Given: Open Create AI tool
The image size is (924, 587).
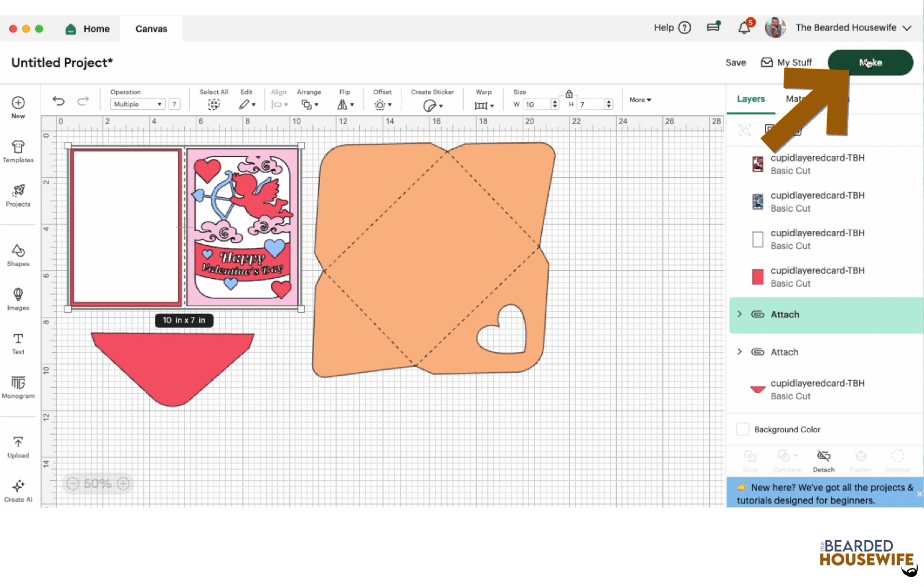Looking at the screenshot, I should tap(18, 490).
